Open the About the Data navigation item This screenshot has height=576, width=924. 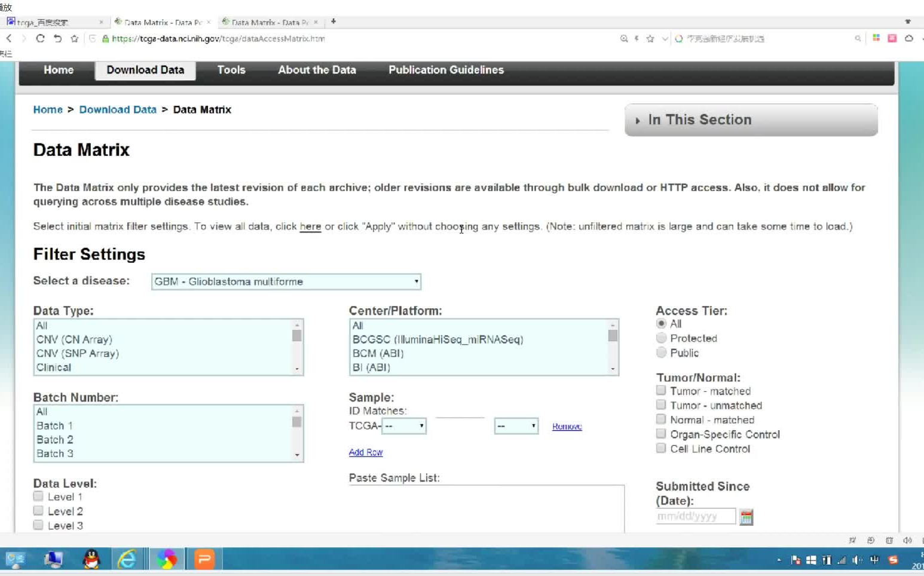tap(317, 70)
